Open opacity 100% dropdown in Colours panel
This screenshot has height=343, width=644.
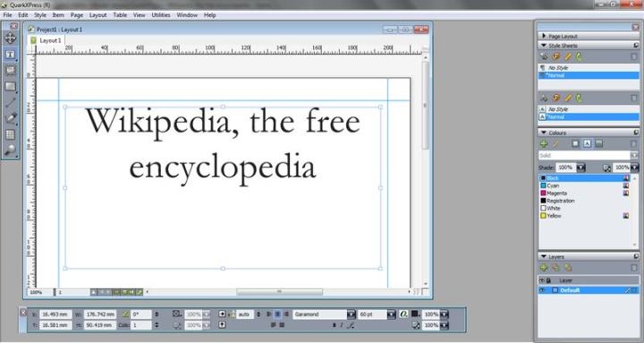pos(634,167)
